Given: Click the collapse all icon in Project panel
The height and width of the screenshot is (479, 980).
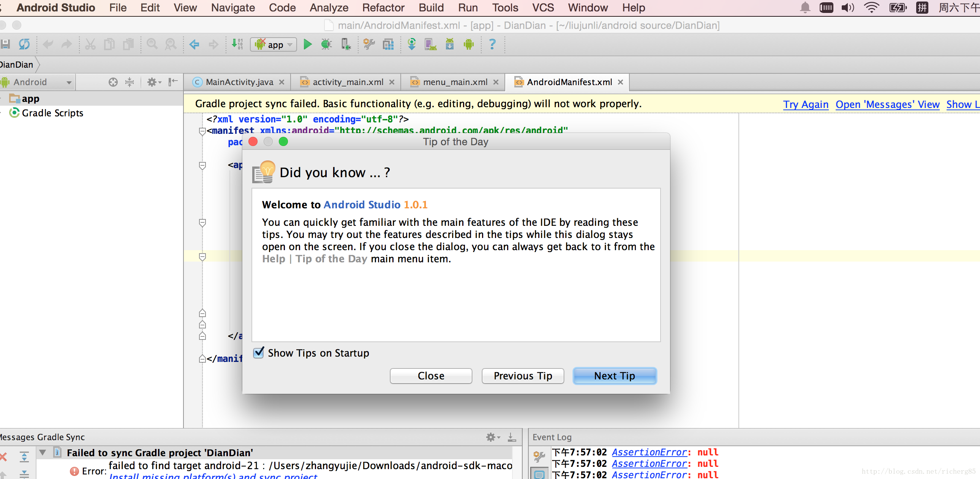Looking at the screenshot, I should [130, 82].
